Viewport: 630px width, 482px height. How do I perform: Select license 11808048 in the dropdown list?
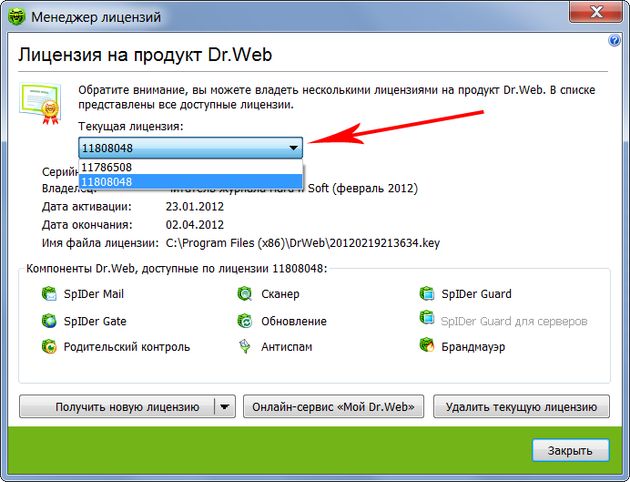190,182
